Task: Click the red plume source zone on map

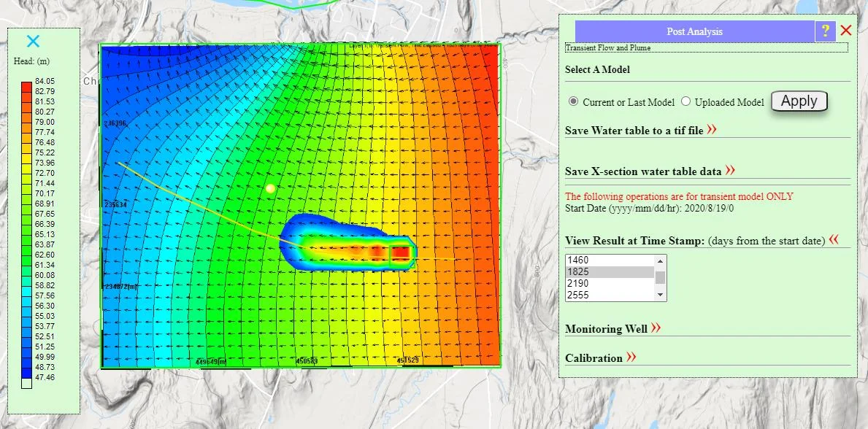Action: coord(400,252)
